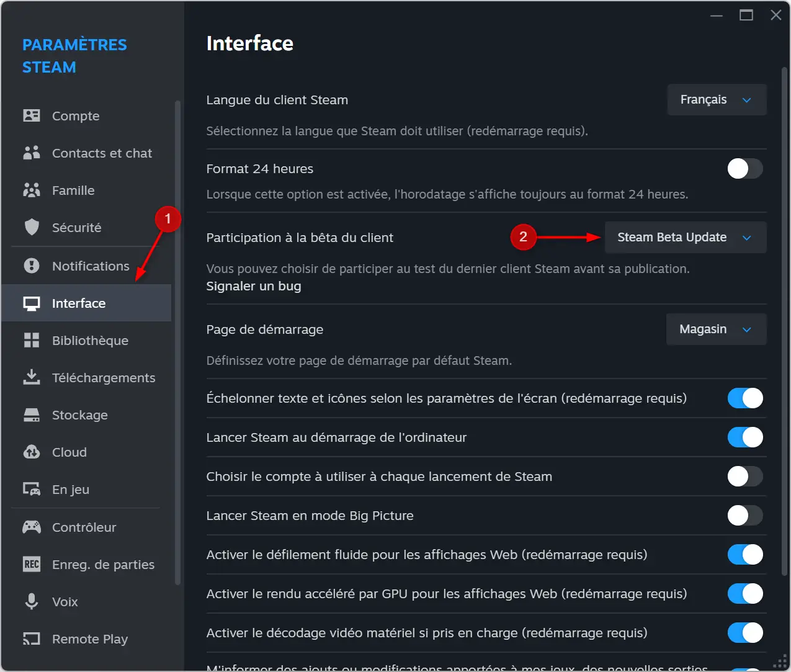Click the Bibliothèque grid icon
The height and width of the screenshot is (672, 791).
tap(32, 340)
